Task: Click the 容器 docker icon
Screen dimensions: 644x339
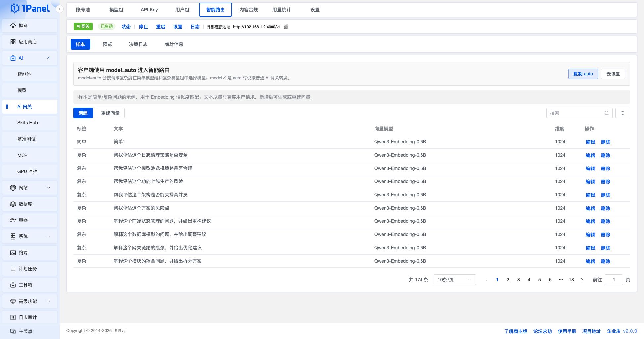Action: (x=13, y=220)
